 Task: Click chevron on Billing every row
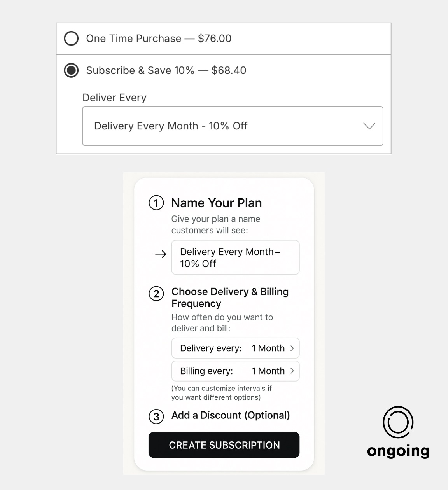(292, 371)
